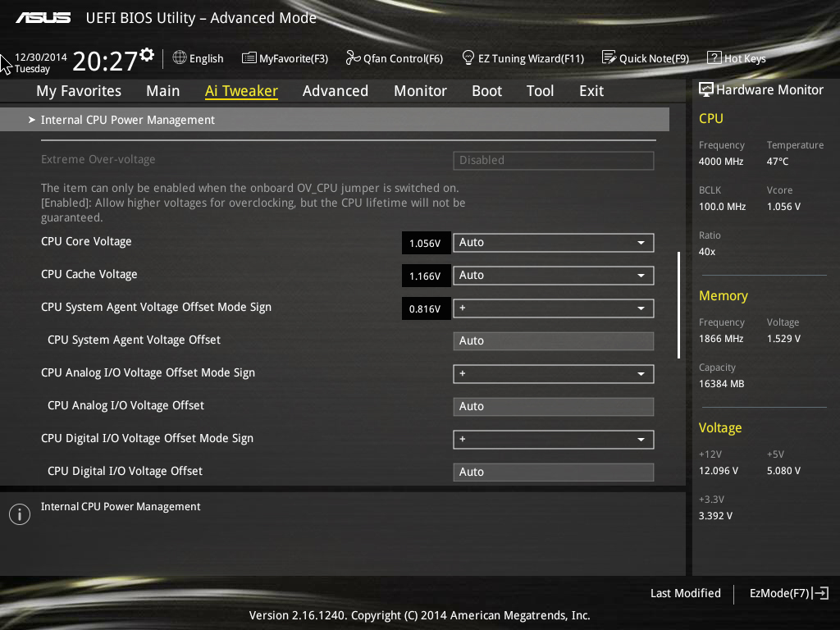Image resolution: width=840 pixels, height=630 pixels.
Task: Click CPU frequency value 4000 MHz
Action: click(720, 162)
